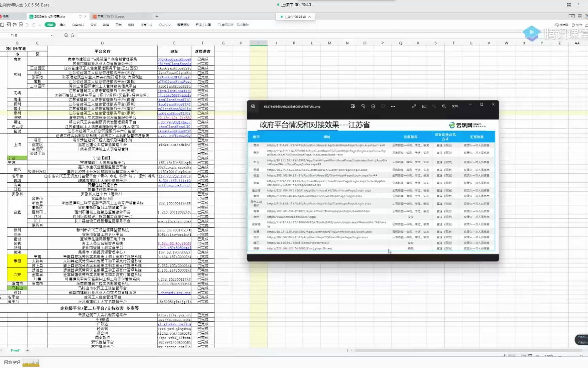Click the image icon in photo viewer title

coord(253,106)
